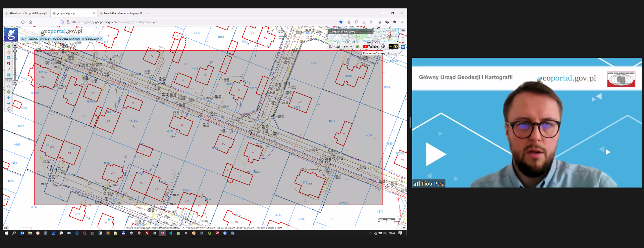
Task: Expand the Zawartość mapy panel
Action: [392, 53]
